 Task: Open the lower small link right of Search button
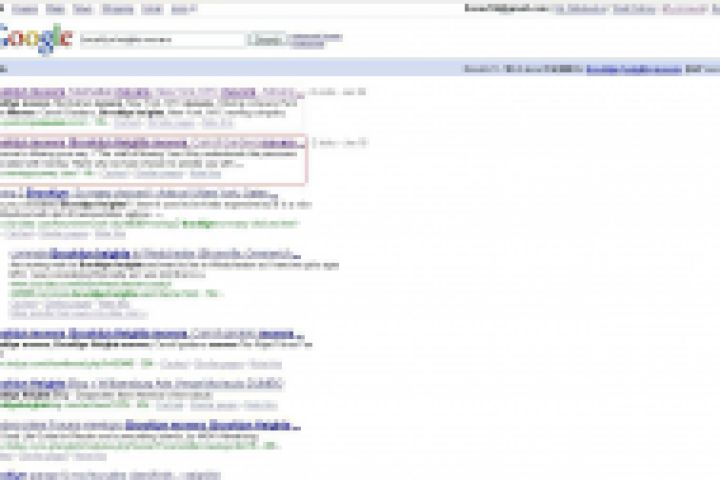pyautogui.click(x=308, y=44)
